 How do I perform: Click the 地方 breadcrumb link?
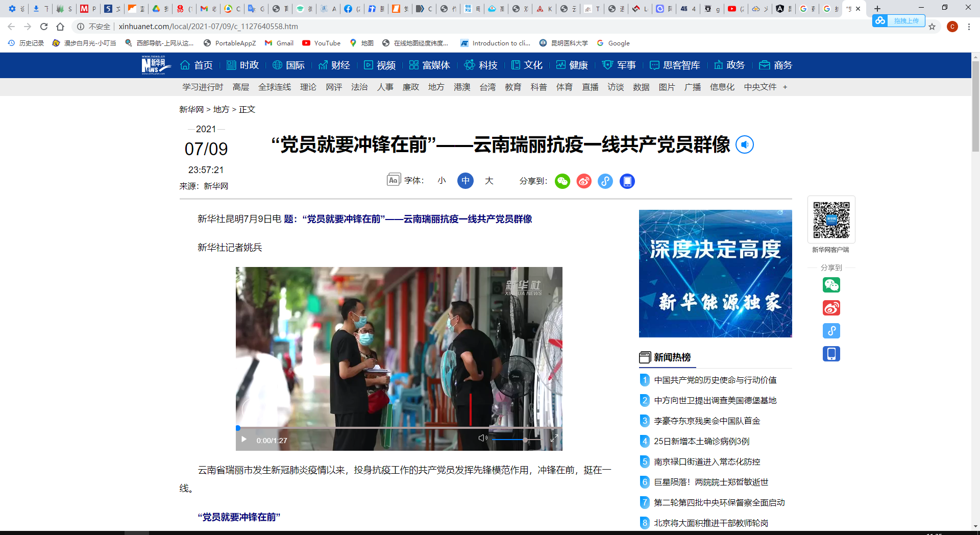pos(221,109)
